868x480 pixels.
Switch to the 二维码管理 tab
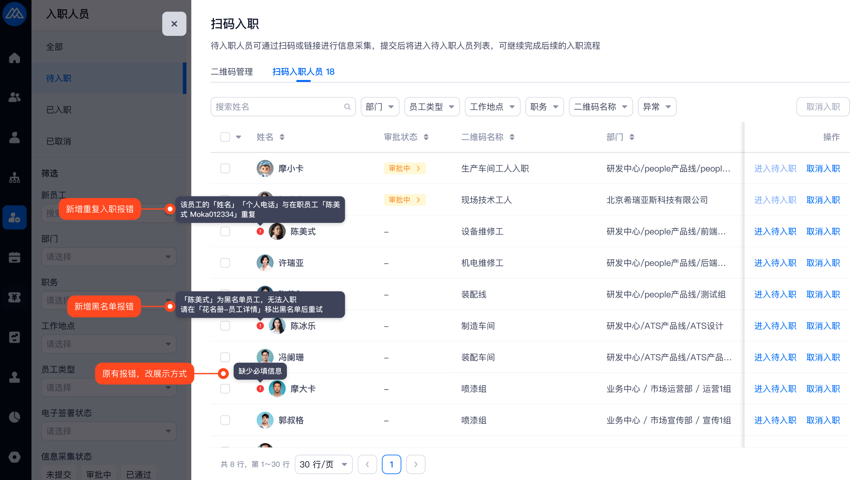tap(232, 72)
